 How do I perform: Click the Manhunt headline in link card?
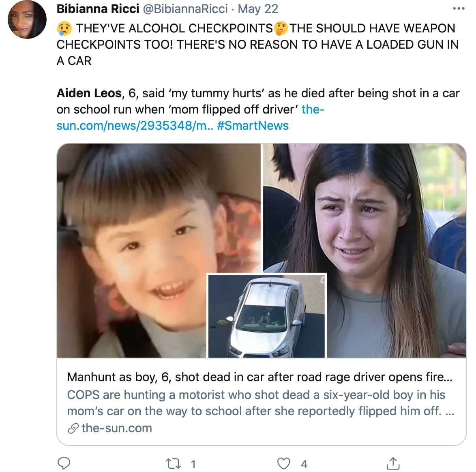[x=259, y=377]
